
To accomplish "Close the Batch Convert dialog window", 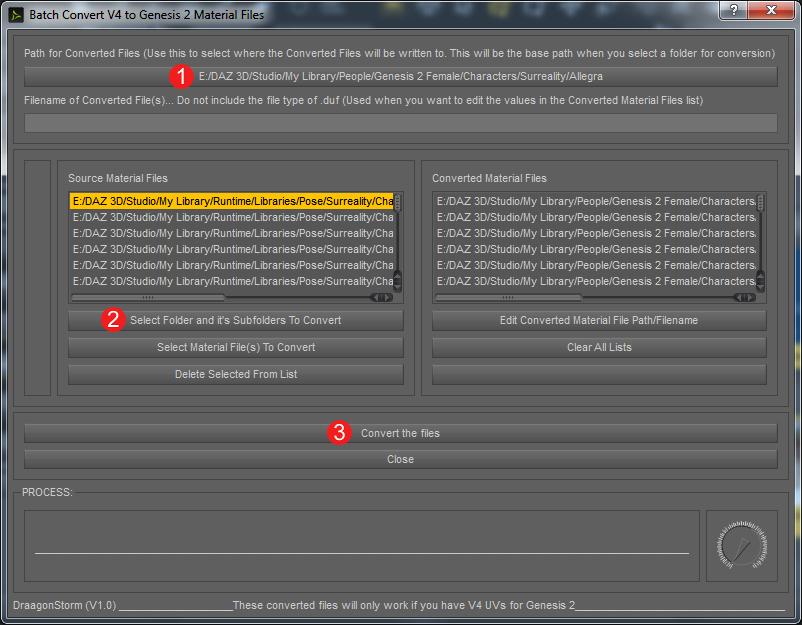I will [771, 10].
